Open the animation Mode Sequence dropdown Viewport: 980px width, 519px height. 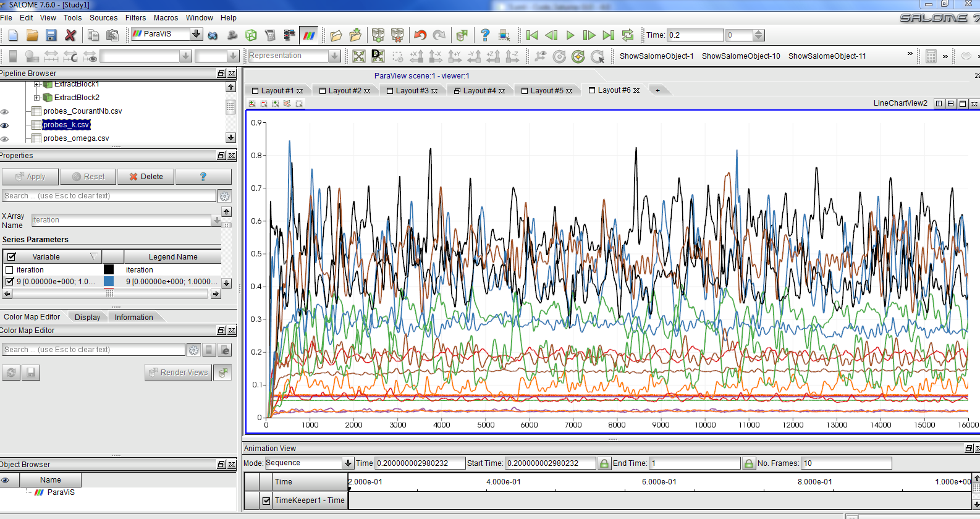(348, 463)
